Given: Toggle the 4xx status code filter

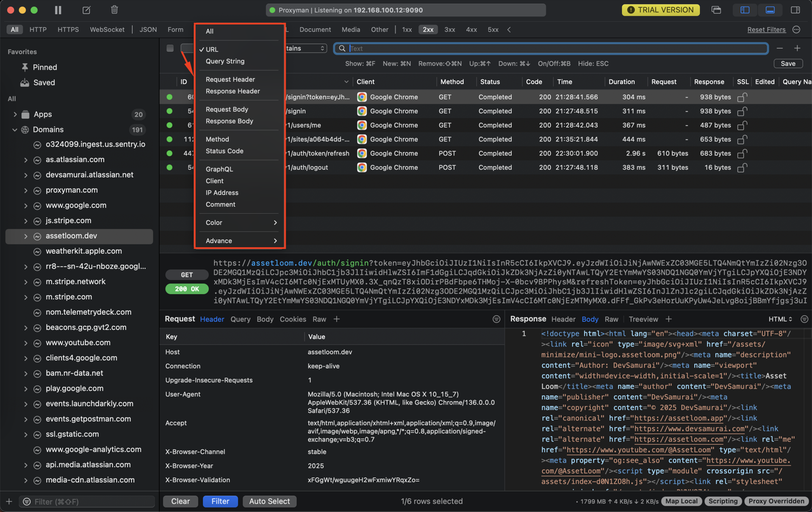Looking at the screenshot, I should [471, 29].
